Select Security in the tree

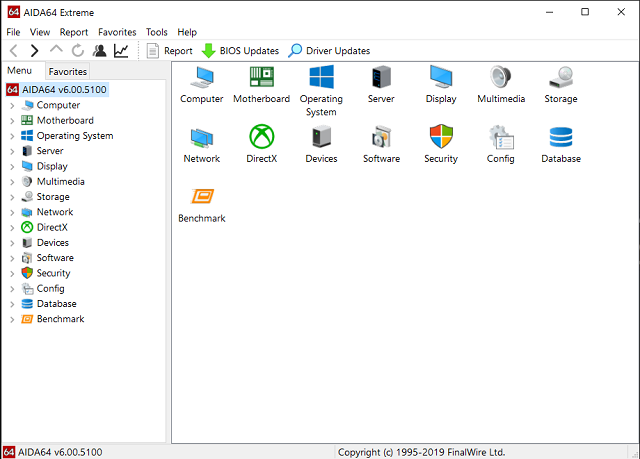pos(53,273)
